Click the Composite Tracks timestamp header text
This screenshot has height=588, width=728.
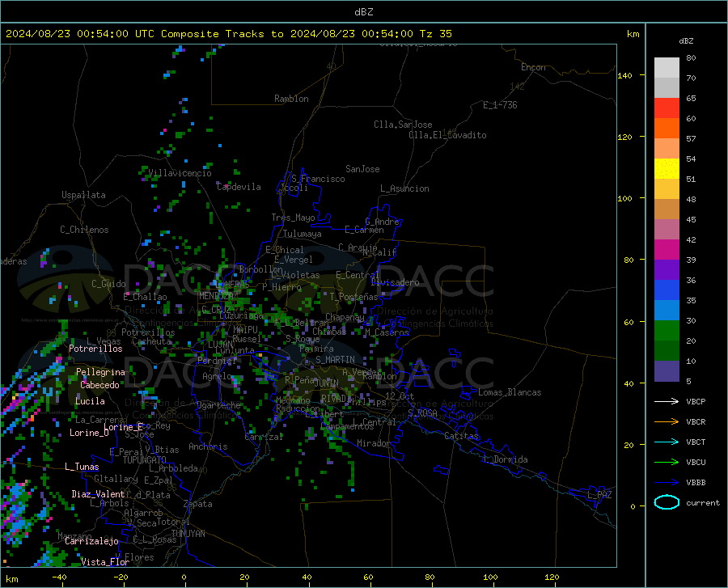pos(229,34)
